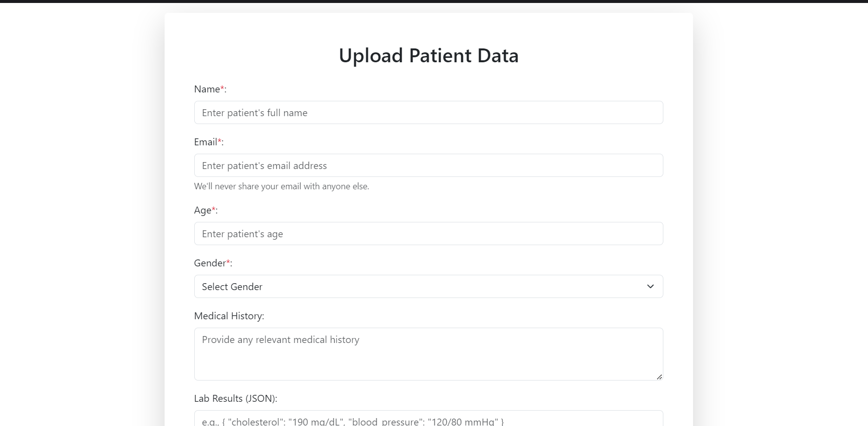
Task: Select the patient's age input box
Action: (x=429, y=234)
